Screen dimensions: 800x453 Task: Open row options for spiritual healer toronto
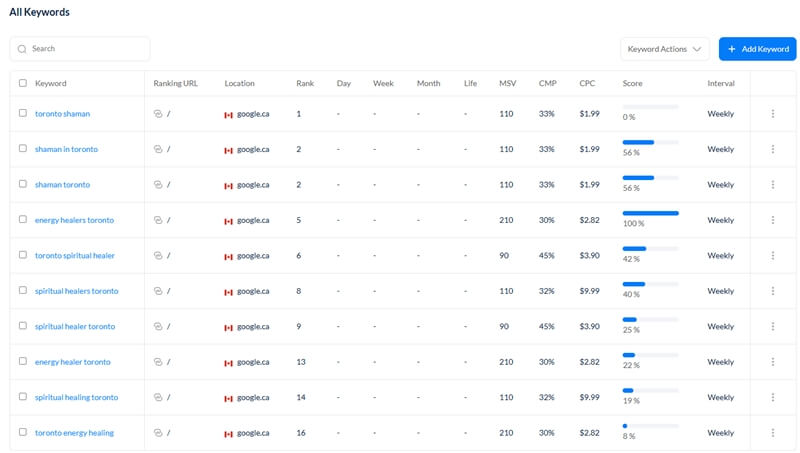pos(773,327)
